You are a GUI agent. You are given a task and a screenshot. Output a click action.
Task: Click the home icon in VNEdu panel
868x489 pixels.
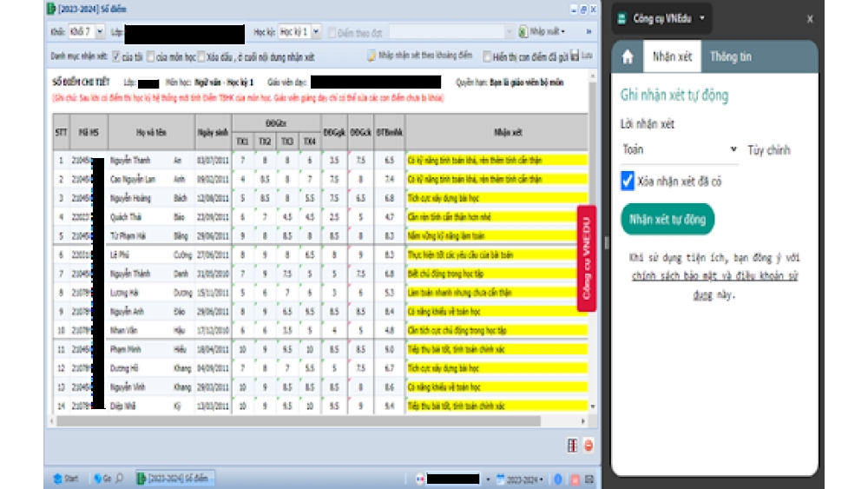[x=628, y=57]
